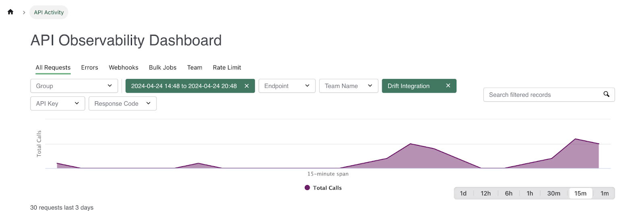Choose the 1h time span
The height and width of the screenshot is (211, 644).
530,194
